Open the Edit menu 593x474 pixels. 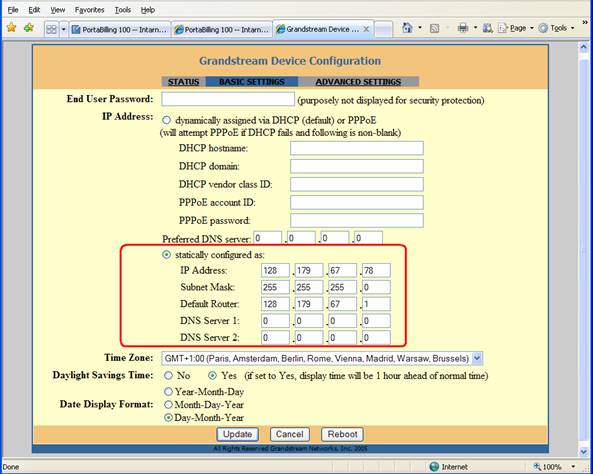(x=34, y=10)
